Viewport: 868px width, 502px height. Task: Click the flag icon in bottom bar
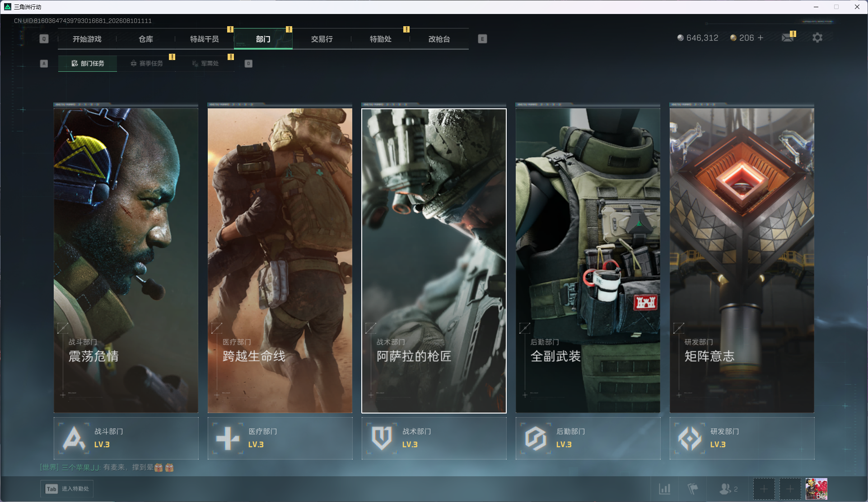(x=692, y=489)
